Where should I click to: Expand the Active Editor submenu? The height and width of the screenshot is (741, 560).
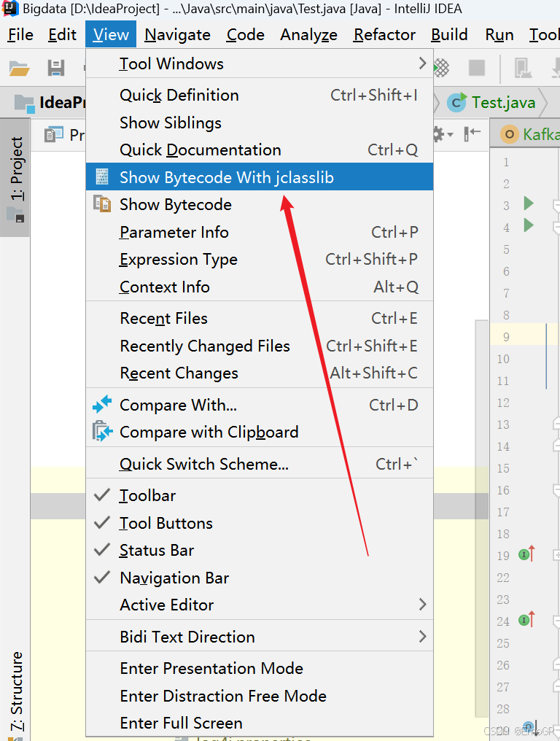(259, 605)
